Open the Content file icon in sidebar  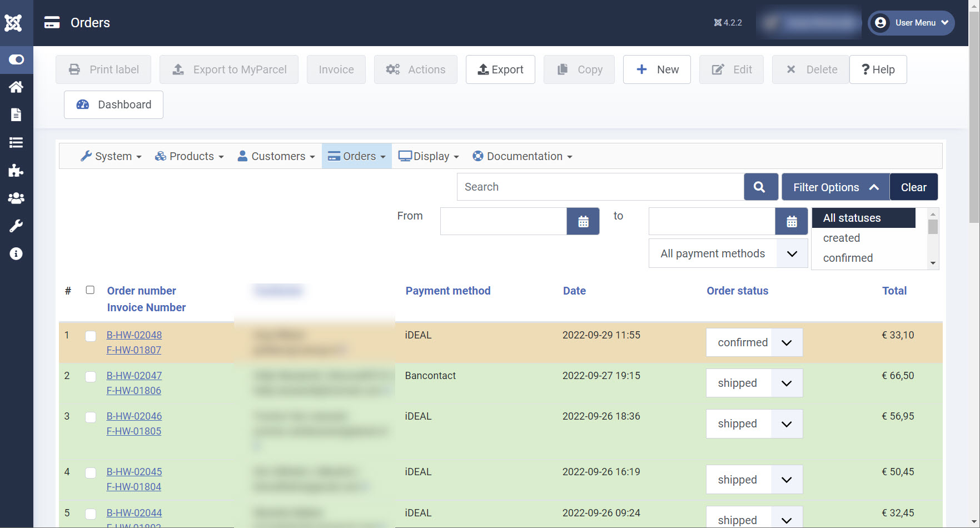click(16, 115)
